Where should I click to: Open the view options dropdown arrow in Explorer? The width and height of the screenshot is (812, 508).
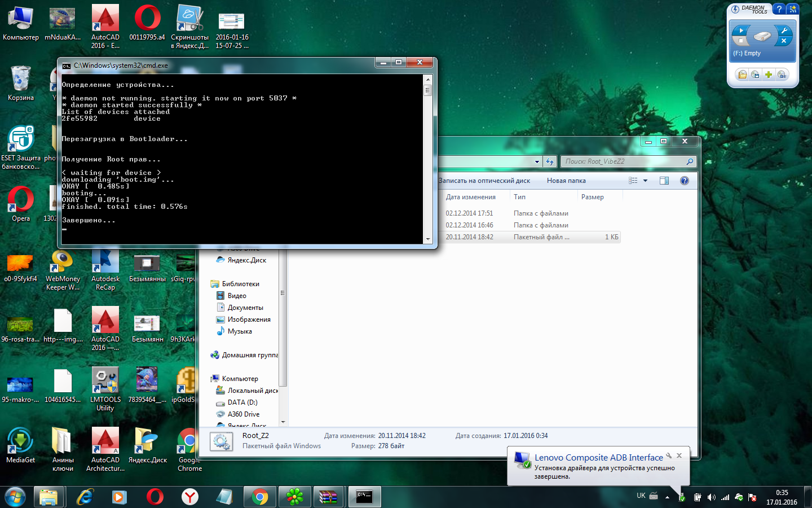coord(645,181)
